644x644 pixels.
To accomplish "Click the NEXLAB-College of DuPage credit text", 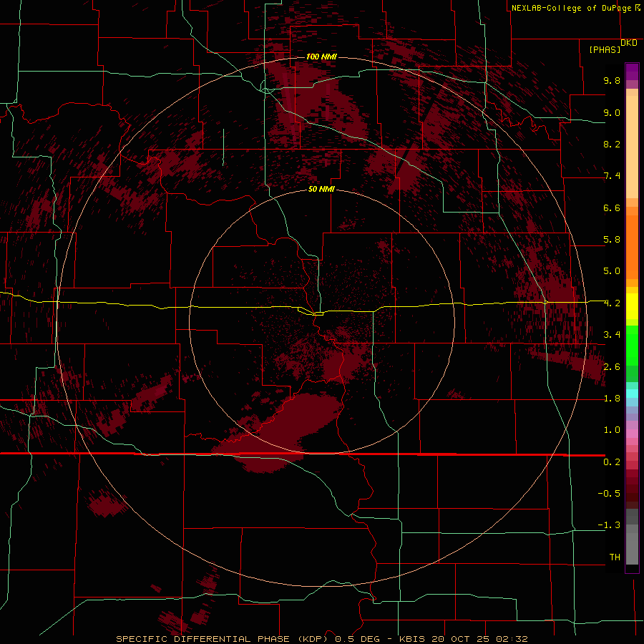I will tap(572, 8).
